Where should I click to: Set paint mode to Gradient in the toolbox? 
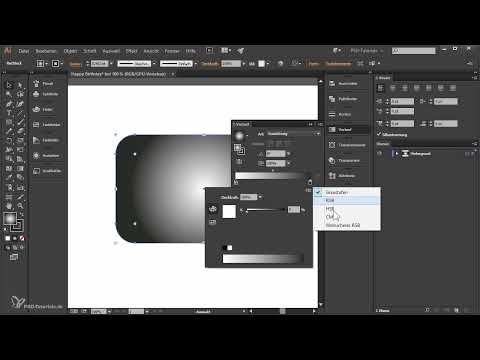point(15,238)
